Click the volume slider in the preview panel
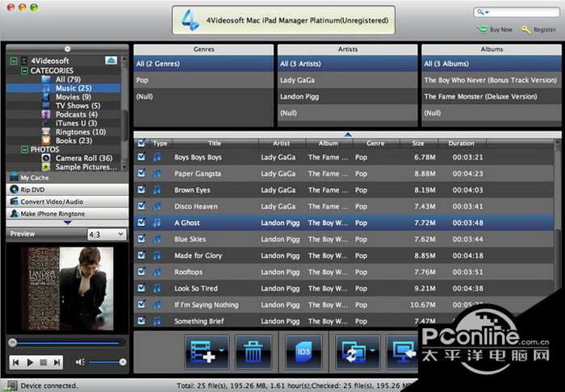This screenshot has height=392, width=565. point(106,363)
